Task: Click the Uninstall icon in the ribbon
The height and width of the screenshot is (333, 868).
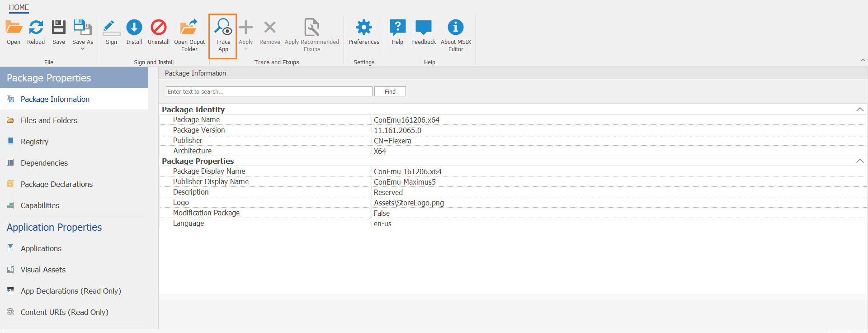Action: tap(159, 27)
